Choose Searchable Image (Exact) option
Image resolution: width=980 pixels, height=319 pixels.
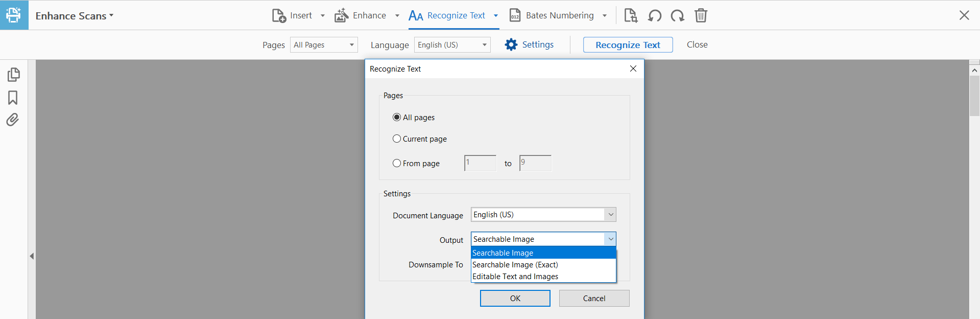[515, 265]
